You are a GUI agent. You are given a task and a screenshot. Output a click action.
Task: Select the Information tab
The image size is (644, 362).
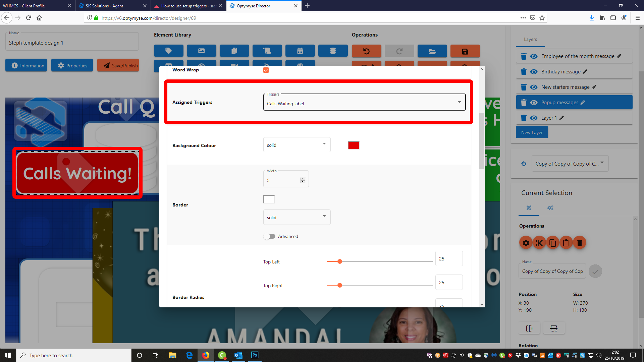[29, 65]
